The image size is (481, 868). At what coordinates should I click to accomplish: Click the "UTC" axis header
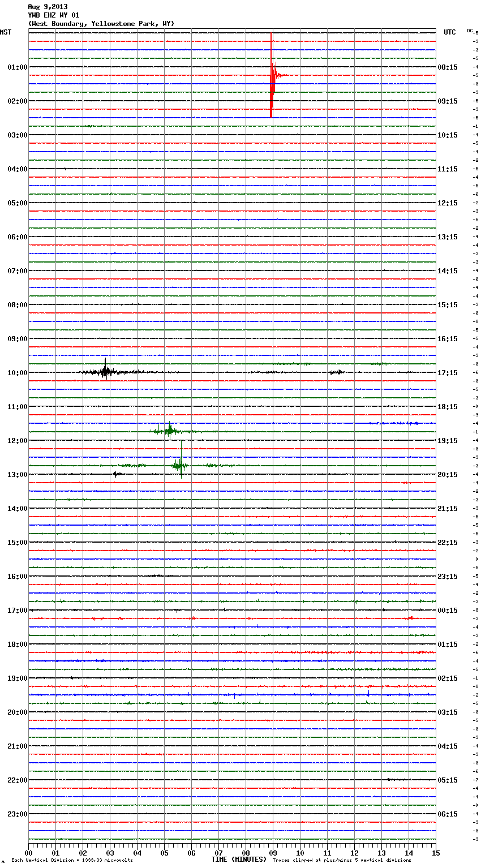pyautogui.click(x=450, y=32)
